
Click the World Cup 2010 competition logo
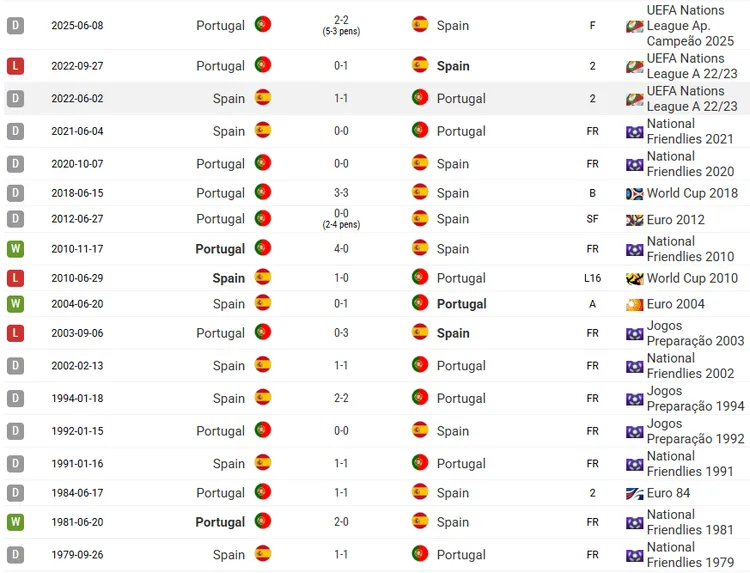pos(635,279)
